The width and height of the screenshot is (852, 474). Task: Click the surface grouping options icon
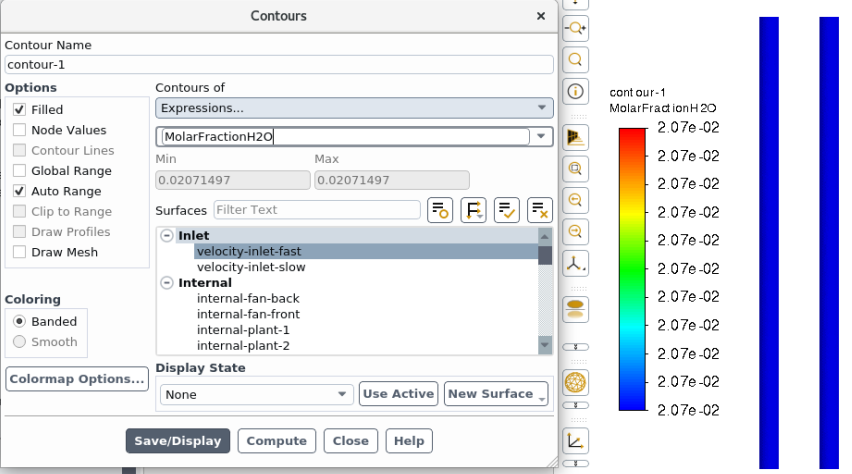point(473,210)
